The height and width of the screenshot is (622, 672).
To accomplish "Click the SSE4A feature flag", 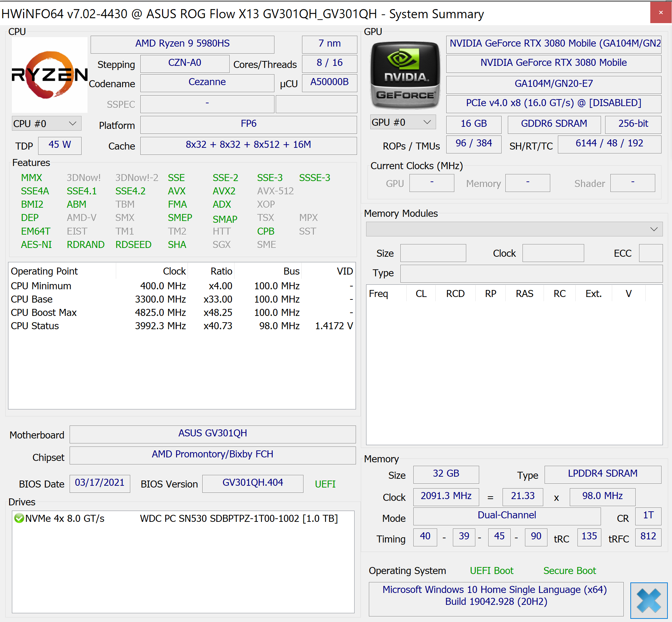I will [35, 191].
